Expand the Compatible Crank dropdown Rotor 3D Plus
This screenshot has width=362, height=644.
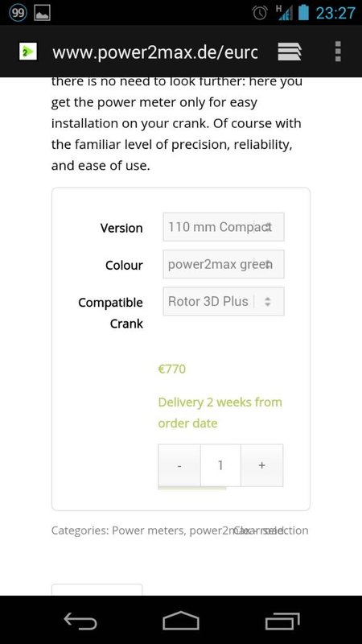[x=224, y=301]
